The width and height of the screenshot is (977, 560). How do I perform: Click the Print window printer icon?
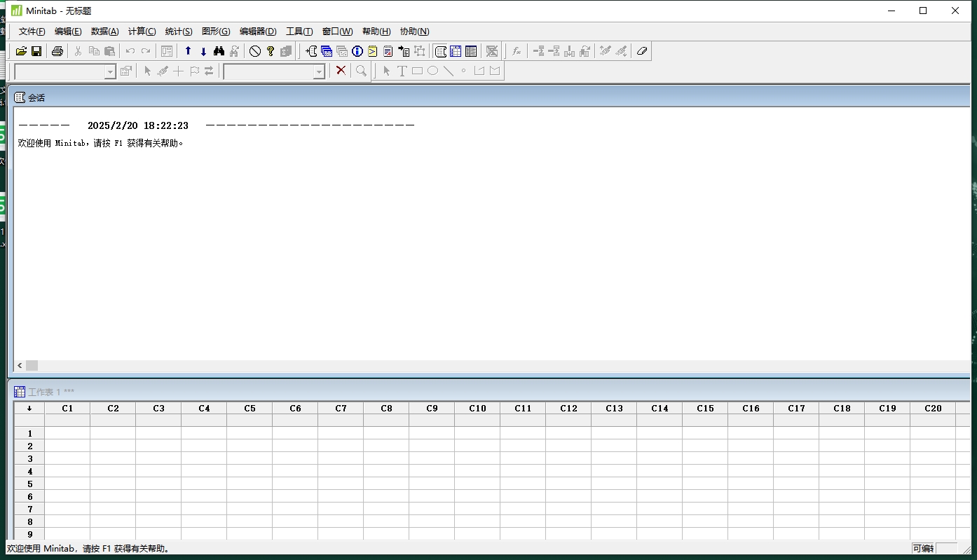pos(57,51)
